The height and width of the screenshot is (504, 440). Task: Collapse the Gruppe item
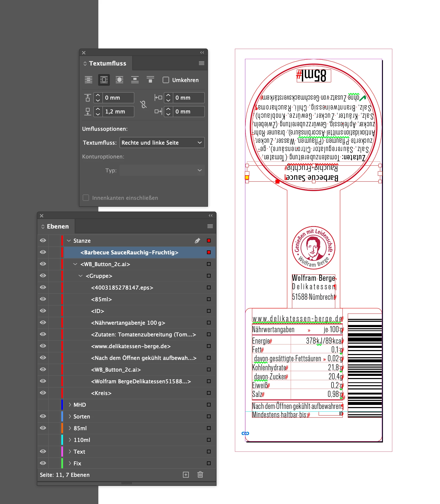pyautogui.click(x=81, y=276)
